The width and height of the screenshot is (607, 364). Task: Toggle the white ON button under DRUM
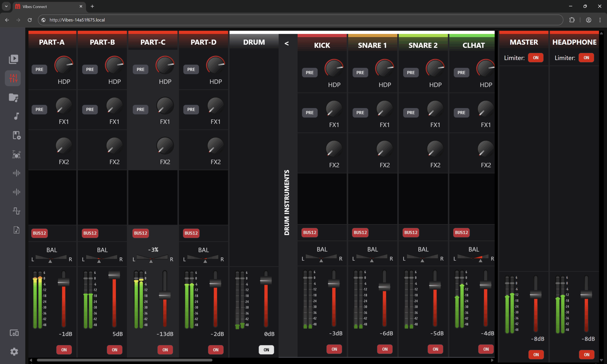[x=266, y=350]
